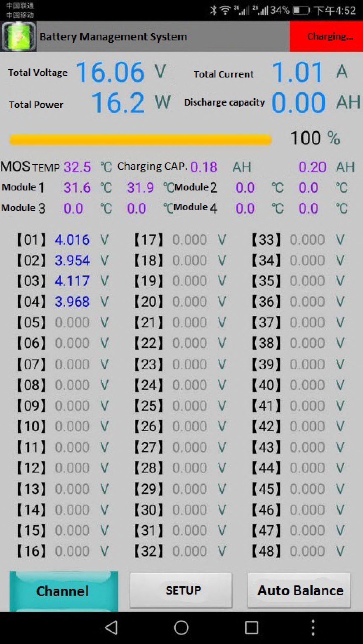
Task: Tap the green battery app icon
Action: click(x=18, y=36)
